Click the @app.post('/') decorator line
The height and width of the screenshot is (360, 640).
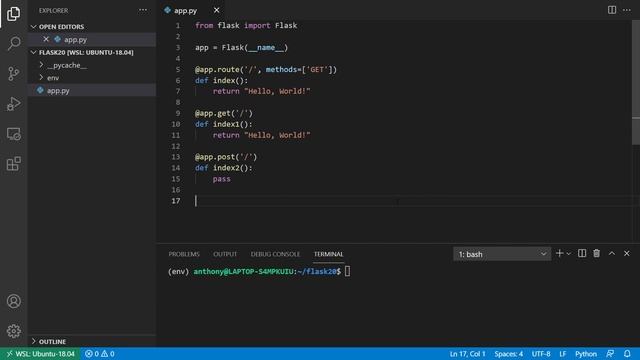click(x=226, y=157)
